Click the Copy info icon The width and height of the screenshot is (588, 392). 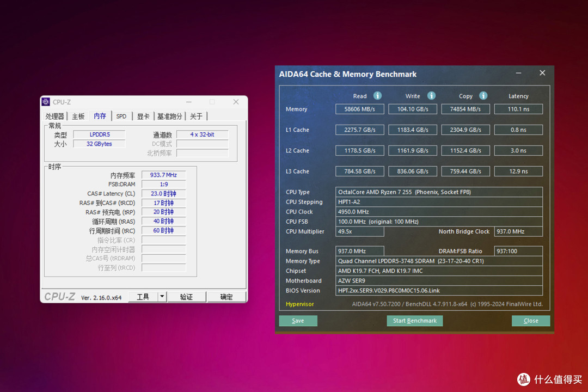483,96
